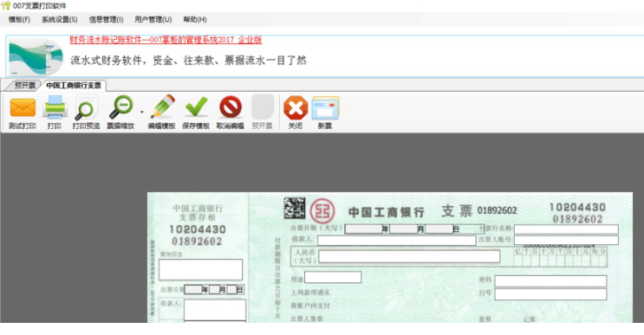Image resolution: width=644 pixels, height=335 pixels.
Task: Click the 打印 printer icon
Action: pos(55,107)
